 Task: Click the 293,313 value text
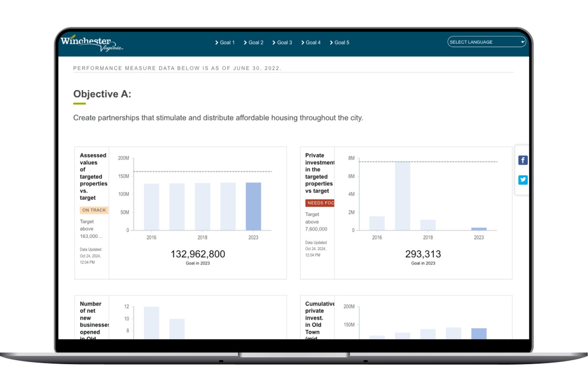pos(423,254)
